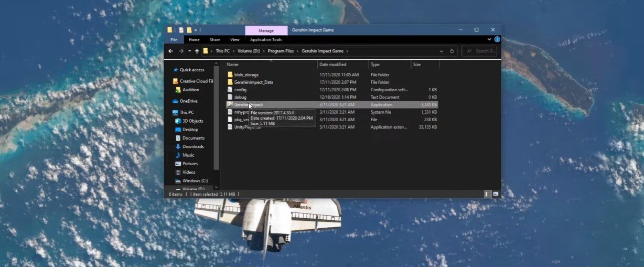Go up one folder level
This screenshot has width=644, height=267.
coord(197,51)
